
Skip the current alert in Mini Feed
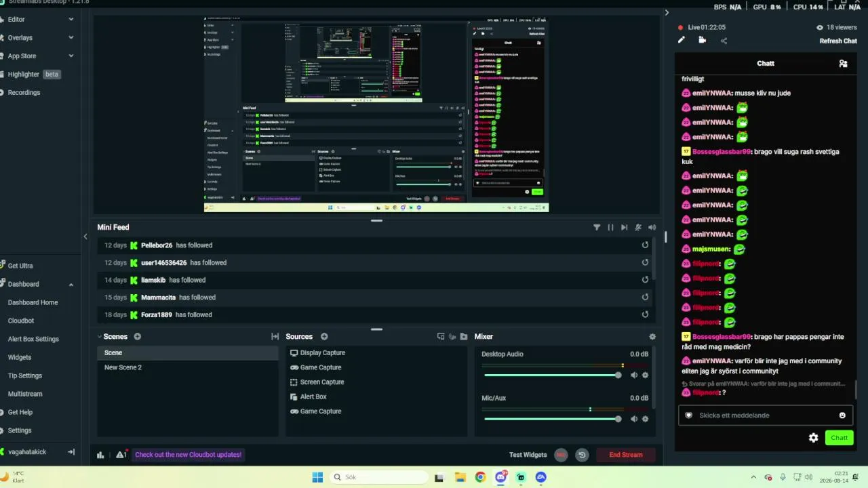tap(624, 227)
